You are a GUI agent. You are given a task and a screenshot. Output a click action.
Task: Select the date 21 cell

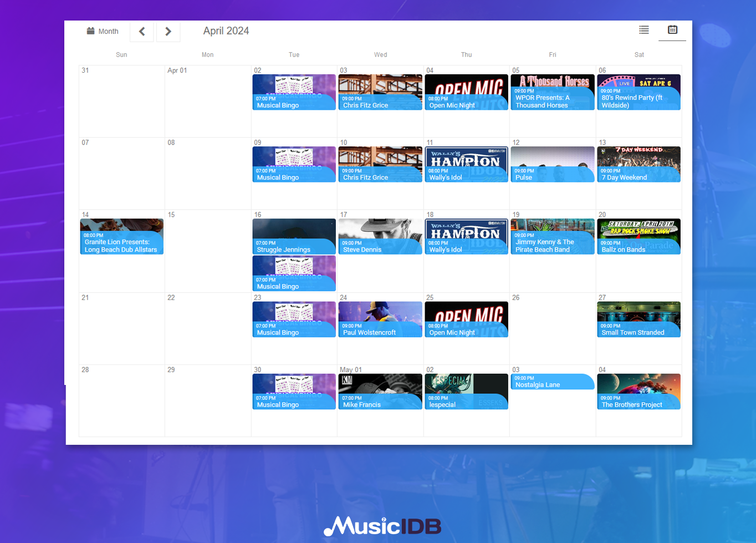(x=122, y=328)
